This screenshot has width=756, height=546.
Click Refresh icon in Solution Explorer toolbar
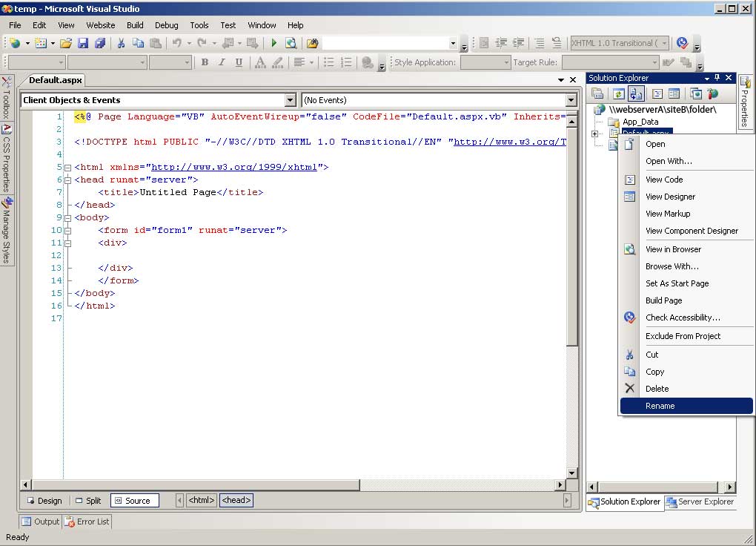[x=619, y=93]
